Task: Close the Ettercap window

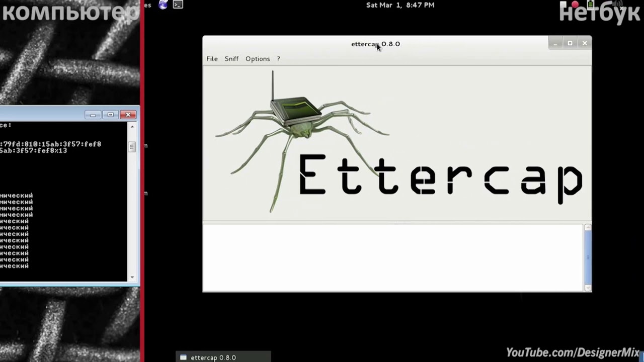Action: (585, 43)
